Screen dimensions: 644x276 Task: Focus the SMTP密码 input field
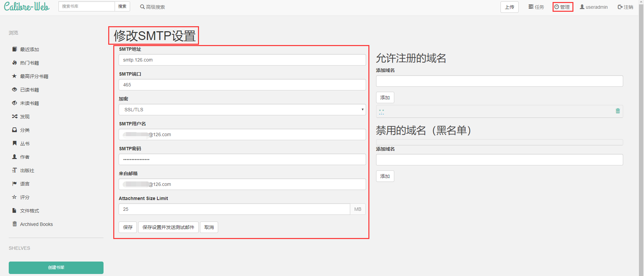pos(242,159)
